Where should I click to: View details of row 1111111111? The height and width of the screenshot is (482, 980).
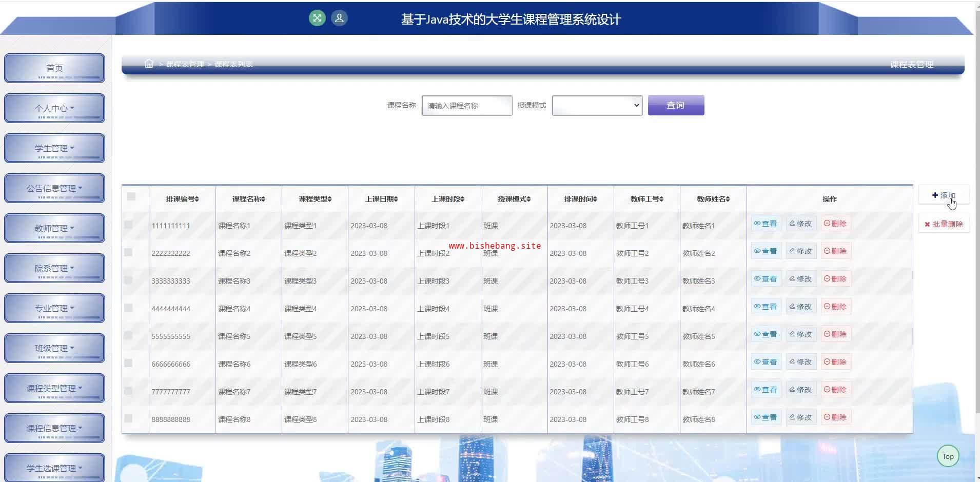coord(766,224)
